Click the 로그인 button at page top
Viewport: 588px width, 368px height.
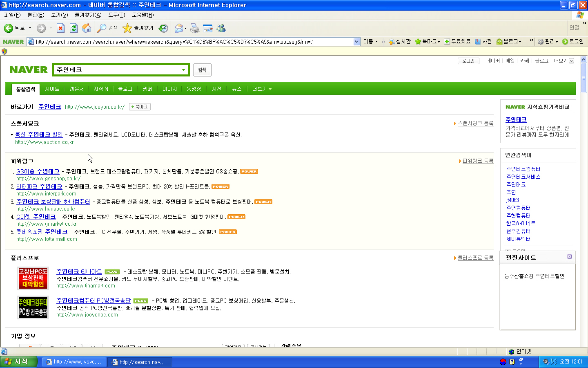468,61
